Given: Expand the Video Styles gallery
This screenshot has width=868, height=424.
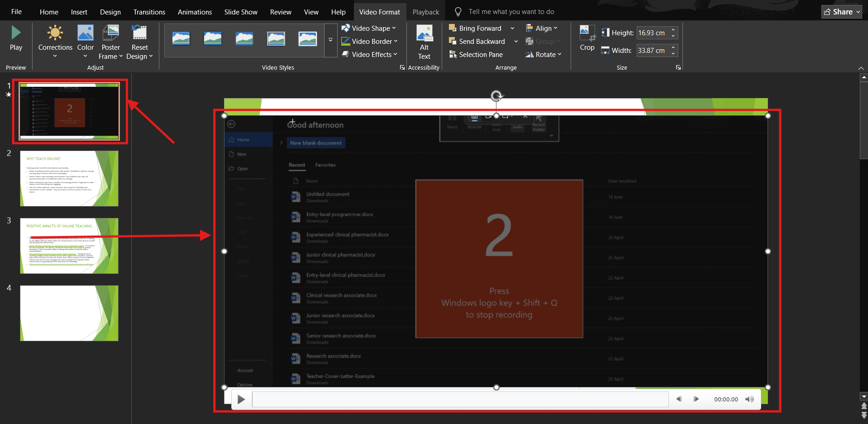Looking at the screenshot, I should [330, 41].
